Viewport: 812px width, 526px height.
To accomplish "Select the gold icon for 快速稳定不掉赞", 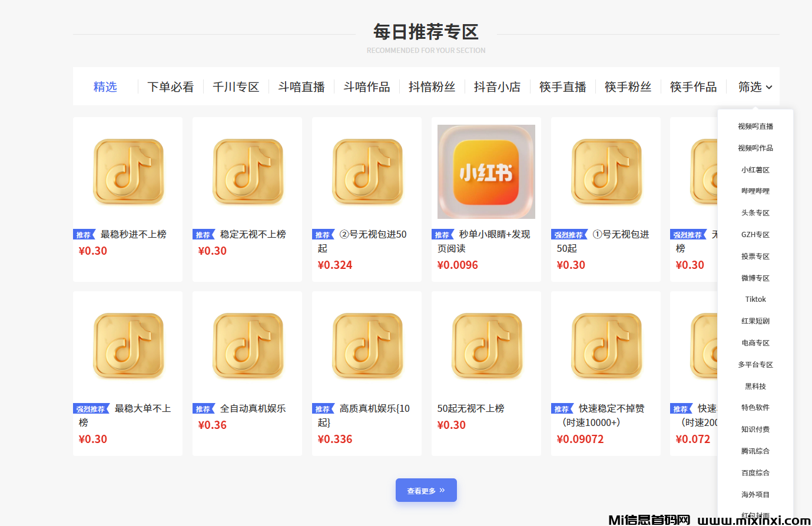I will [606, 346].
